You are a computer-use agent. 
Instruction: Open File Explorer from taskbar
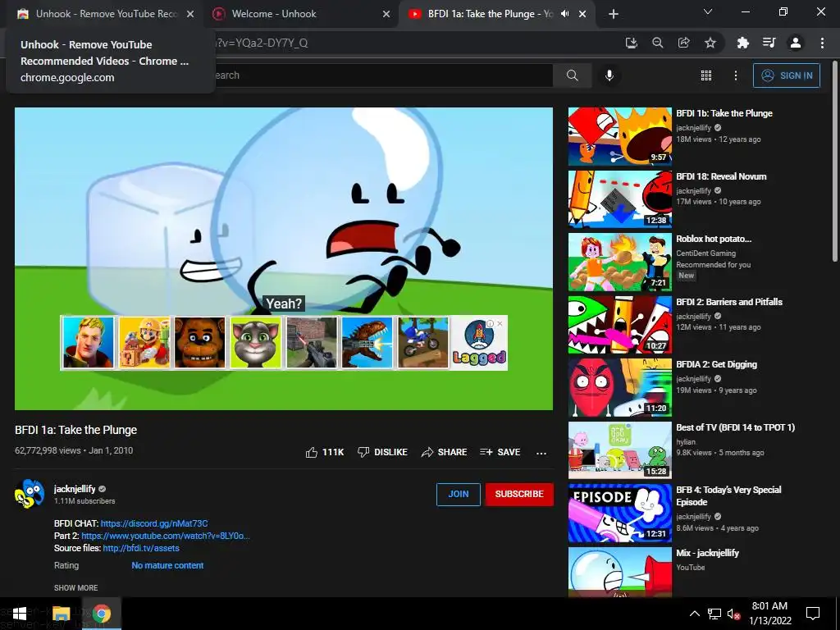[x=61, y=614]
